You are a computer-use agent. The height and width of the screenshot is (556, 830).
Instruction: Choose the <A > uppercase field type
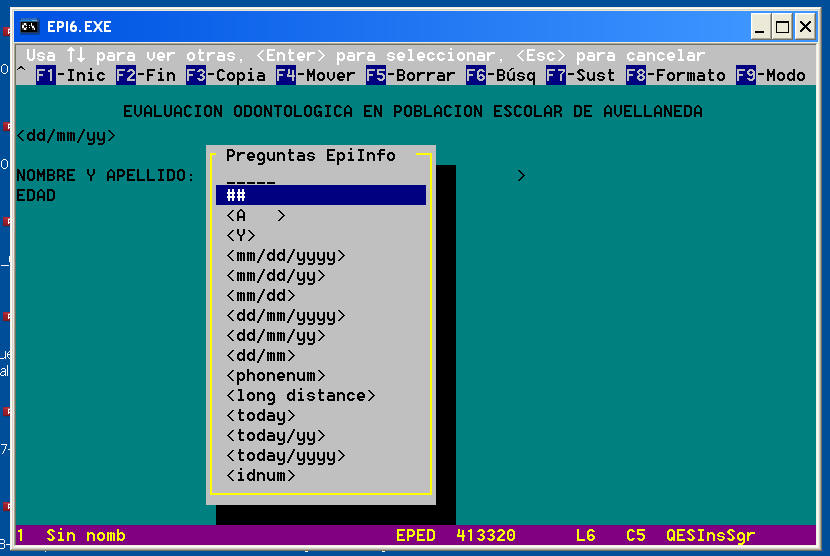(x=256, y=216)
